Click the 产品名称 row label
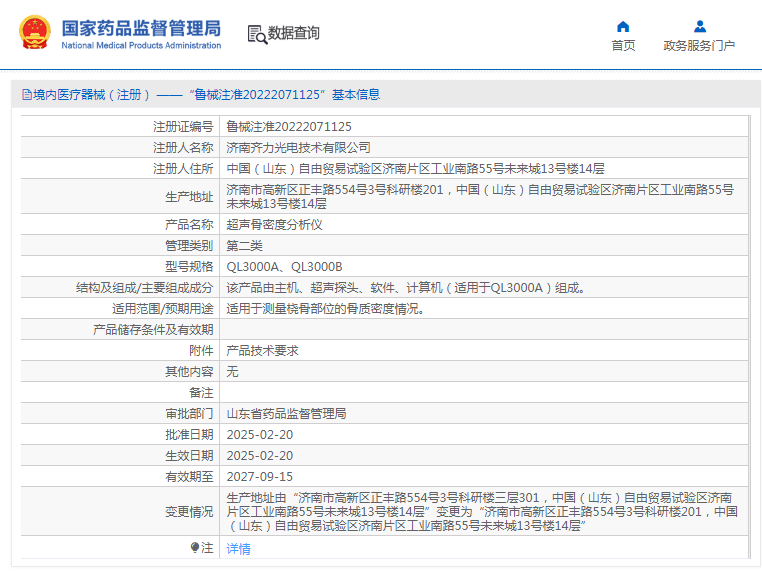Viewport: 762px width, 573px height. click(x=189, y=225)
